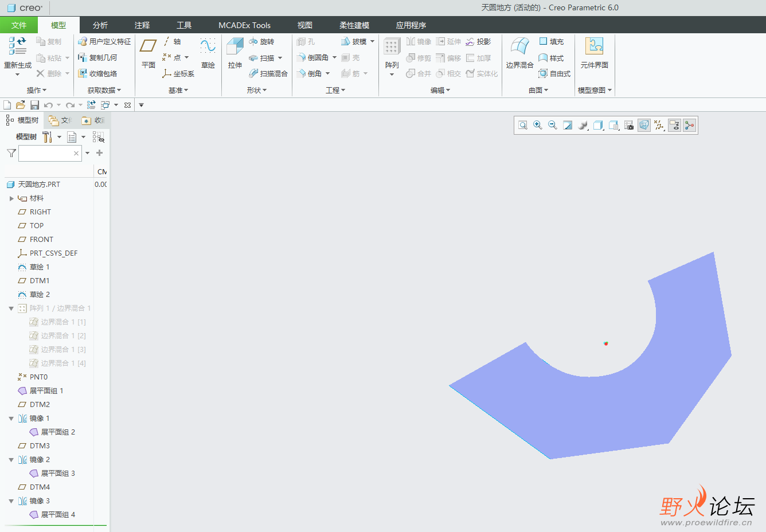Click the Coordinate System (坐标系) tool
This screenshot has width=766, height=532.
[x=178, y=74]
